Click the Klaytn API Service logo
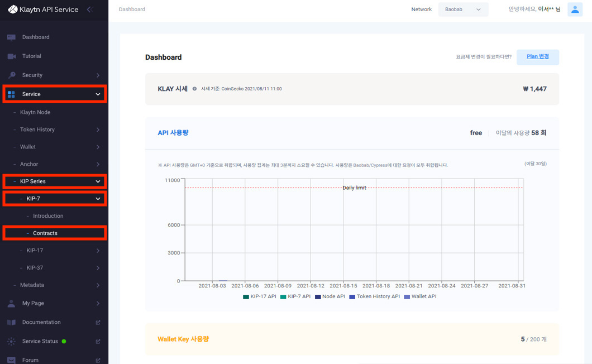 [x=43, y=9]
